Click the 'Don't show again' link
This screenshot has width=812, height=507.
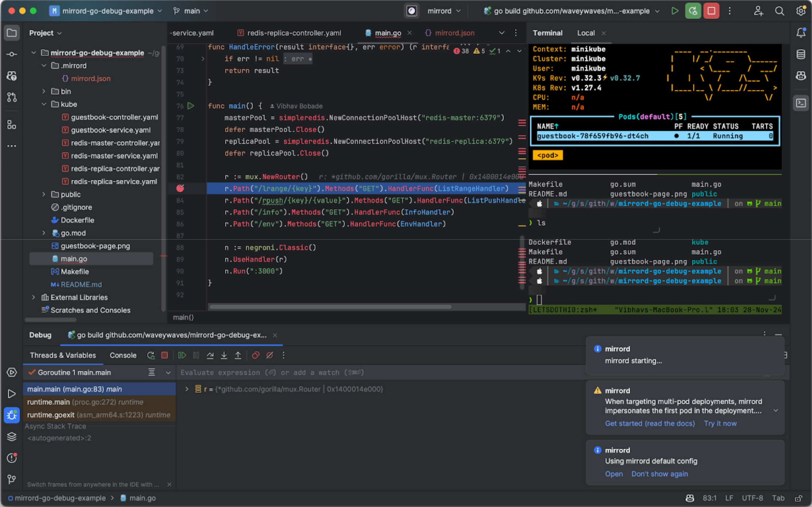pyautogui.click(x=659, y=474)
